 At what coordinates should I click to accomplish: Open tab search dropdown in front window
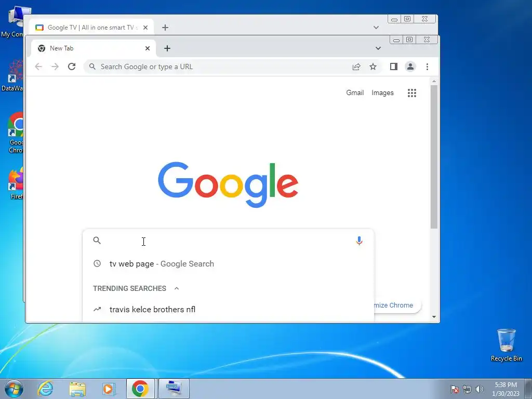[x=378, y=48]
